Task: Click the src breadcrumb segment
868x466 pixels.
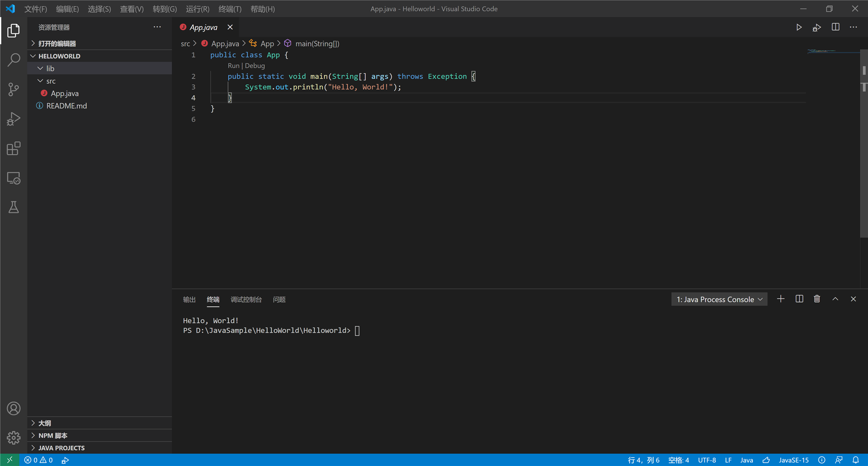Action: click(x=185, y=44)
